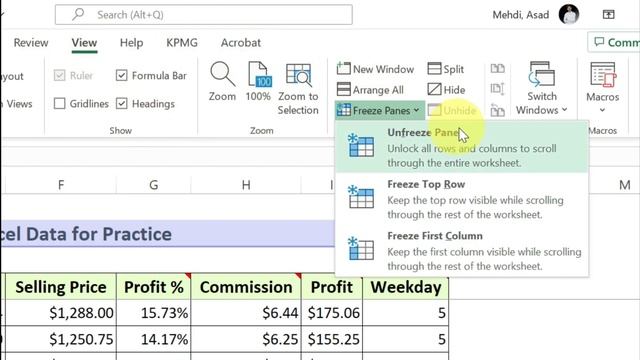The width and height of the screenshot is (640, 360).
Task: Select the cell showing $1,288.00
Action: [x=61, y=313]
